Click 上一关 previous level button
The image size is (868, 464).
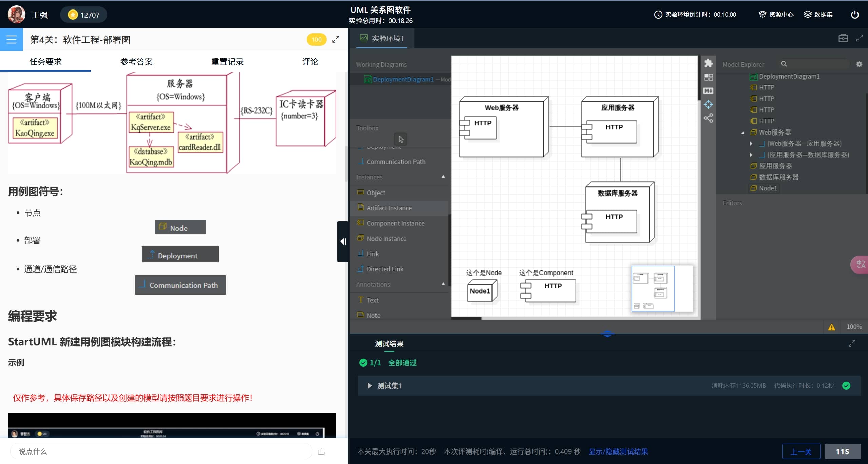tap(801, 451)
